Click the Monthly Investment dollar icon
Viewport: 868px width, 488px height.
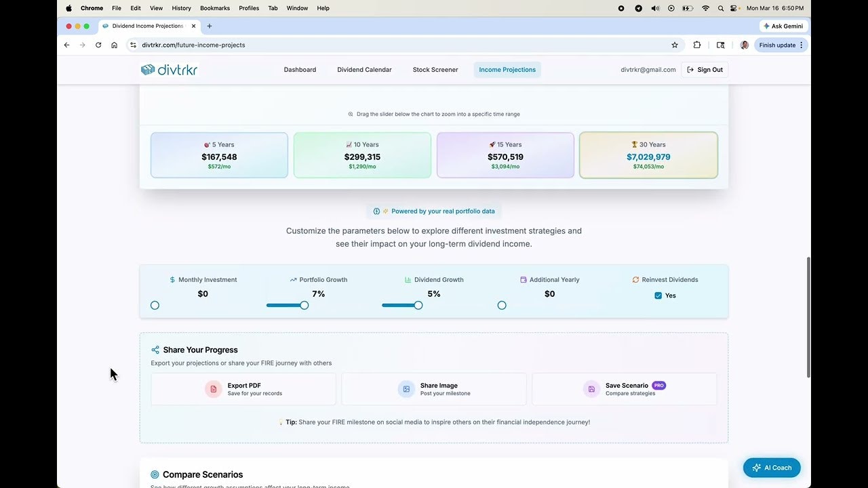(x=172, y=279)
